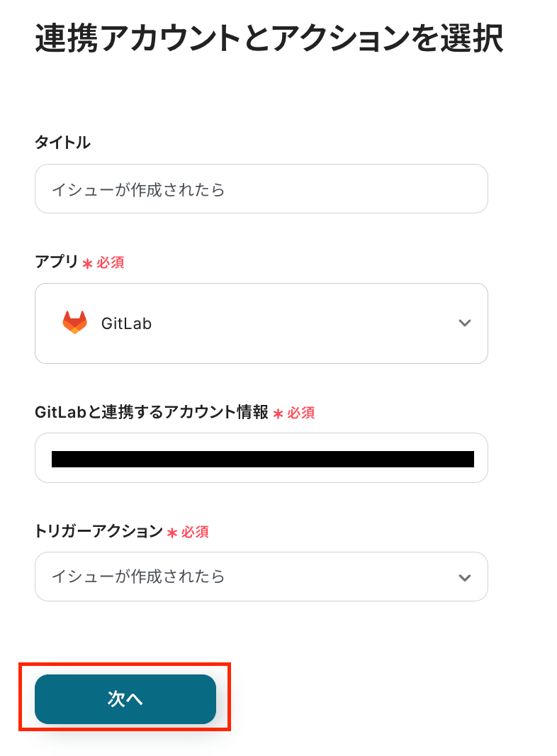
Task: Expand the アプリ dropdown chevron arrow
Action: [x=464, y=323]
